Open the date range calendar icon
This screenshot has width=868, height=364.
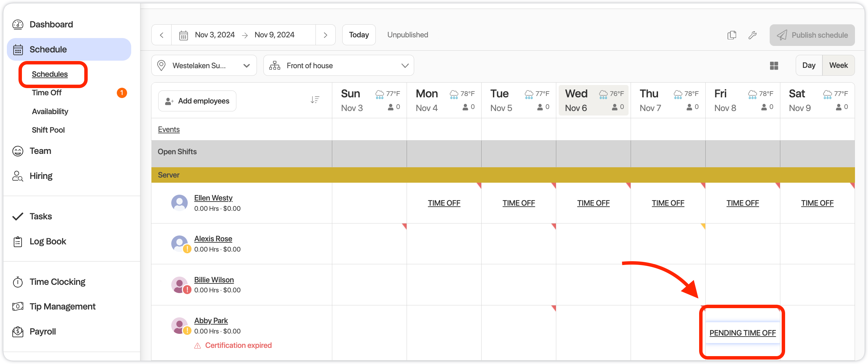184,35
